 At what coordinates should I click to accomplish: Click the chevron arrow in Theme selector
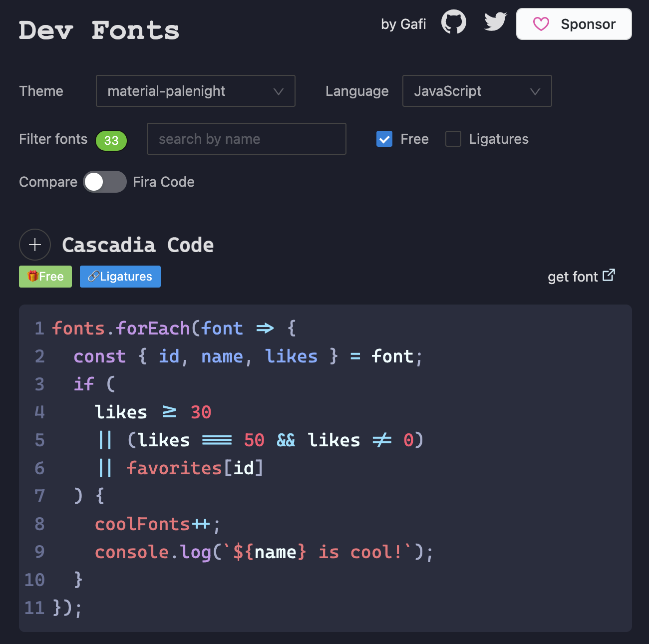coord(279,91)
